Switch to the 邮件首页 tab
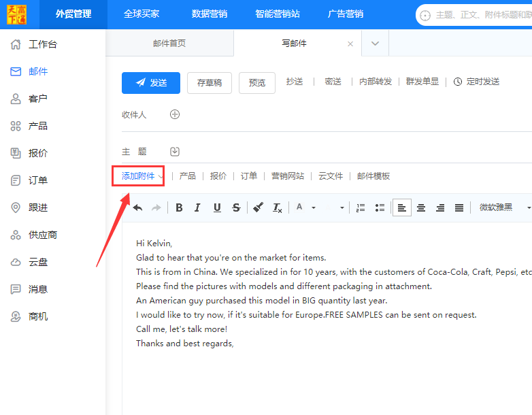The width and height of the screenshot is (532, 415). coord(169,44)
